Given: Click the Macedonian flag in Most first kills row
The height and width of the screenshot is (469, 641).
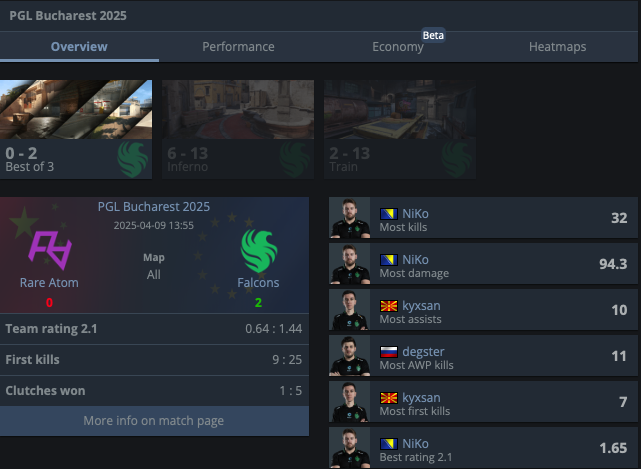Looking at the screenshot, I should click(x=388, y=398).
